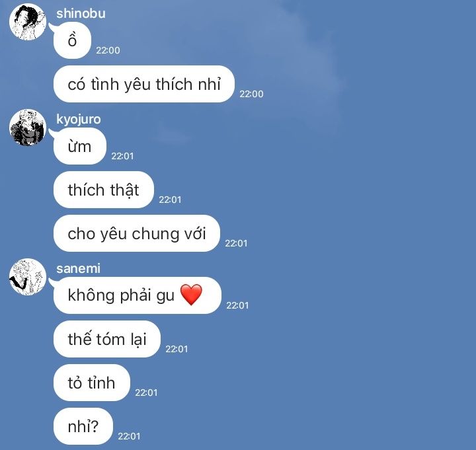
Task: Click the timestamp beside "cho yêu chung với"
Action: (236, 243)
